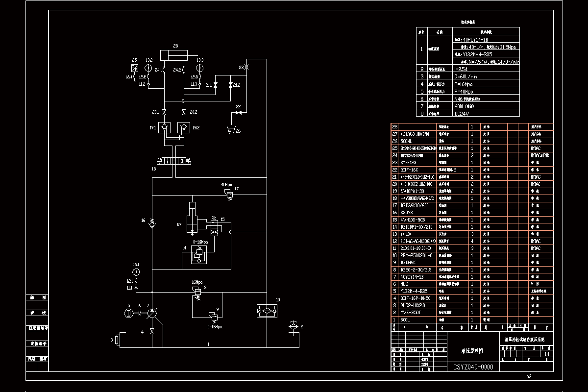Viewport: 588px width, 392px height.
Task: Select Q=60L/min value in parameter table
Action: pos(467,76)
